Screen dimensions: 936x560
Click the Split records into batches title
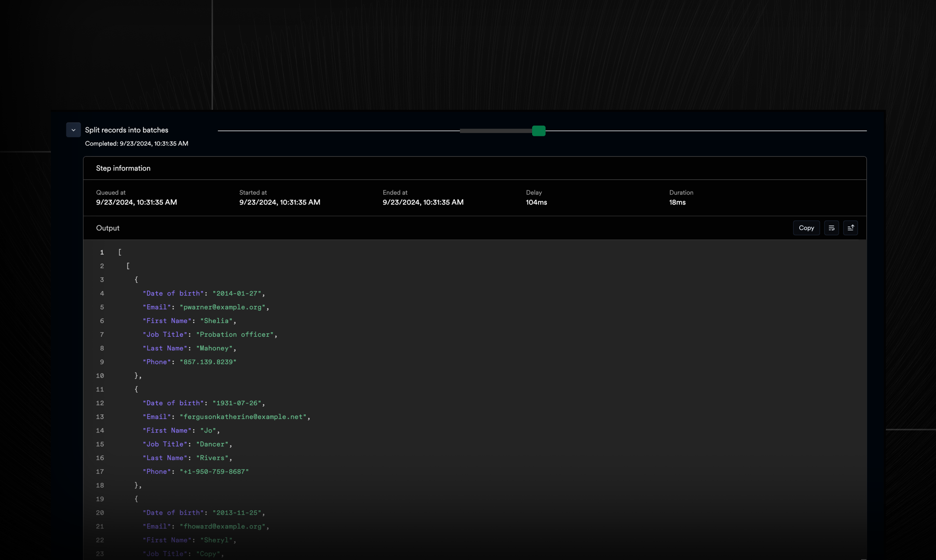[x=126, y=130]
